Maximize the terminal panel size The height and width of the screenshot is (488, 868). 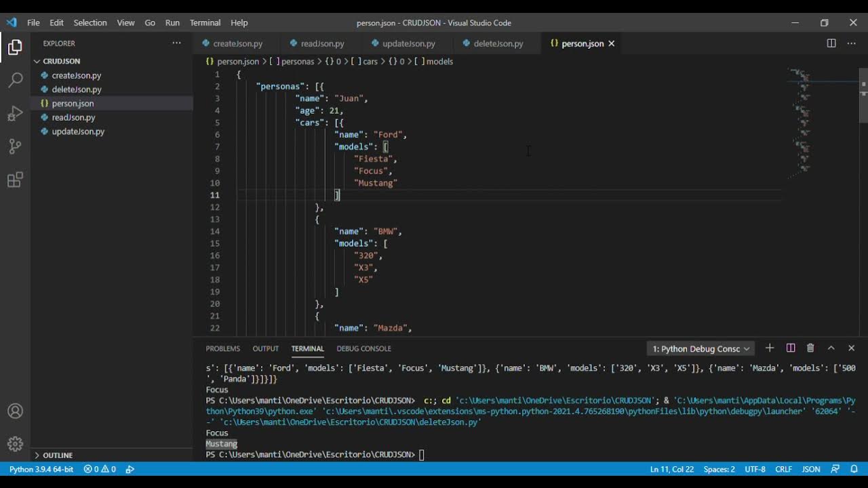coord(831,348)
